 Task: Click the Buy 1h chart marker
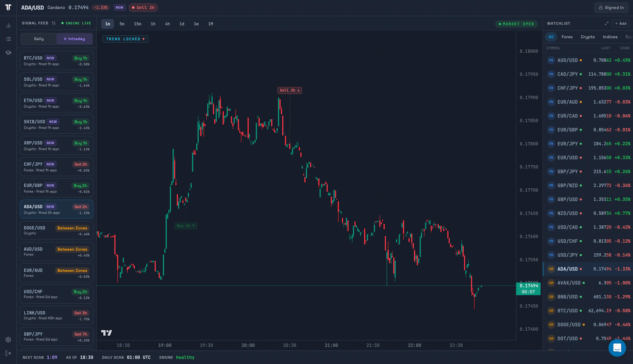click(185, 226)
